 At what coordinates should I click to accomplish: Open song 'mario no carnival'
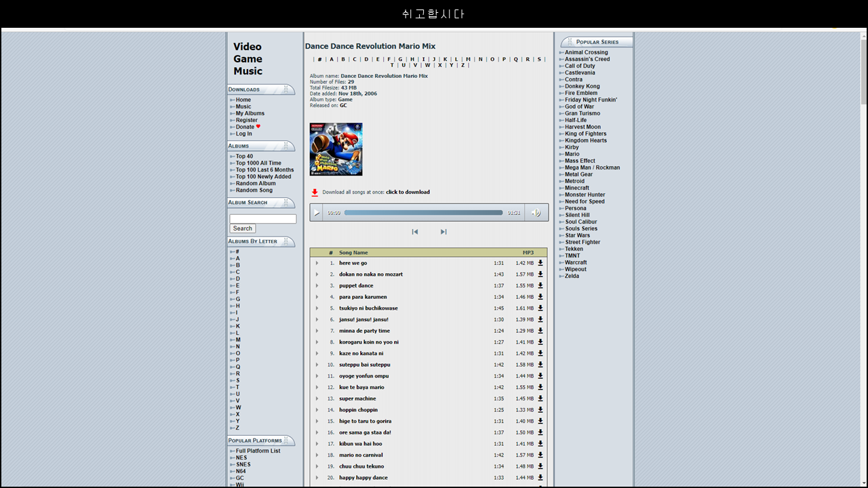point(361,455)
